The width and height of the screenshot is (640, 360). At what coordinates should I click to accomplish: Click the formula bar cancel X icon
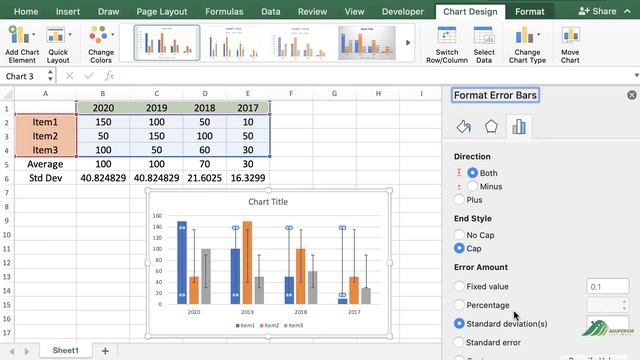tap(69, 76)
